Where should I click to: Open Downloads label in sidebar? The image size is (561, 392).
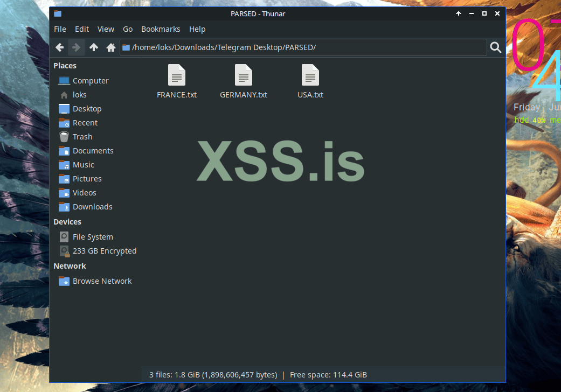[x=93, y=207]
